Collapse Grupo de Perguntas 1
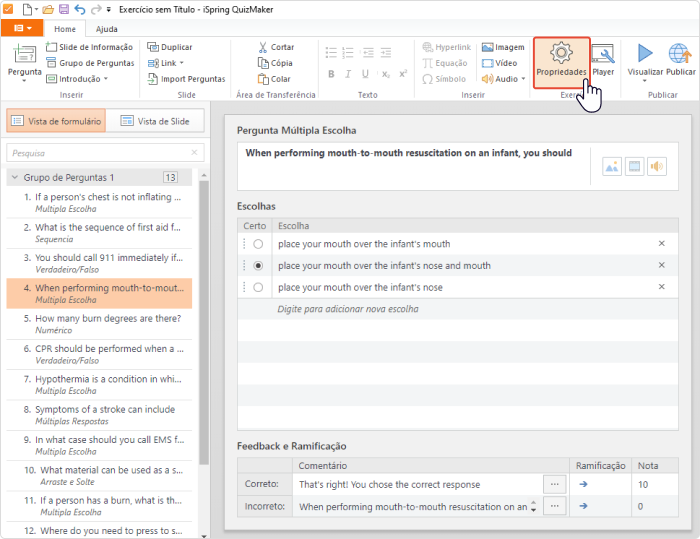 pyautogui.click(x=15, y=177)
